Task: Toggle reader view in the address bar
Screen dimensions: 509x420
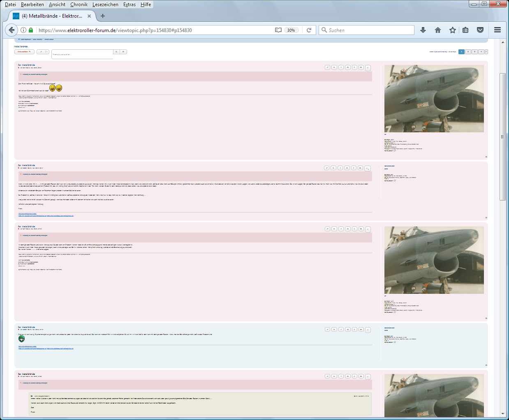Action: 278,30
